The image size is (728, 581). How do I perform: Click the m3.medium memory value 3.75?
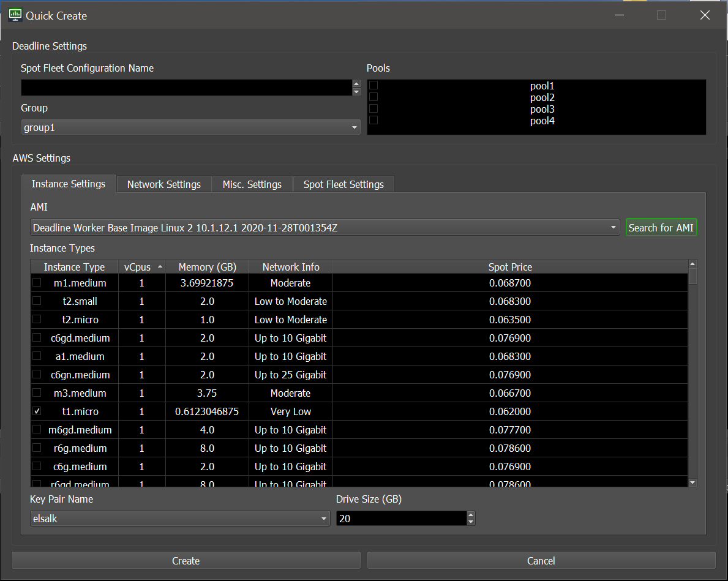207,394
